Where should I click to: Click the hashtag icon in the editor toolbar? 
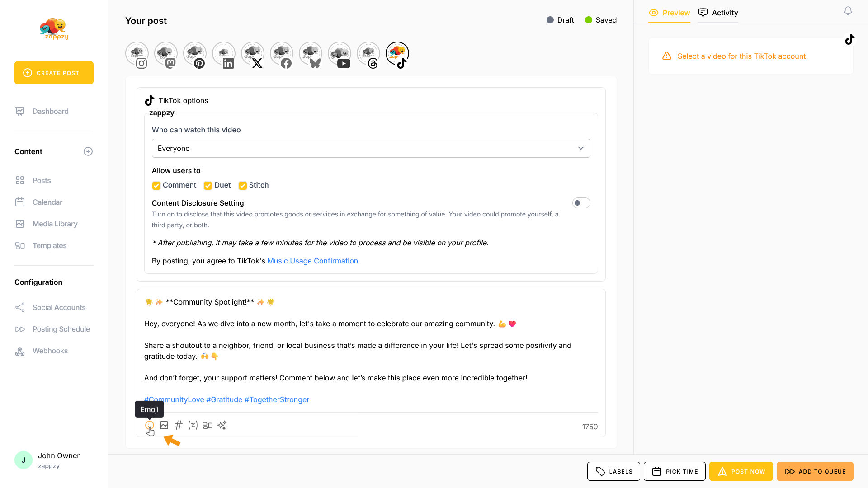pyautogui.click(x=179, y=425)
